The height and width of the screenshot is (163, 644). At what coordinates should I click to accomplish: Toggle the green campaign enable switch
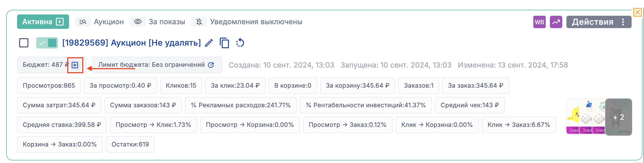[x=47, y=43]
